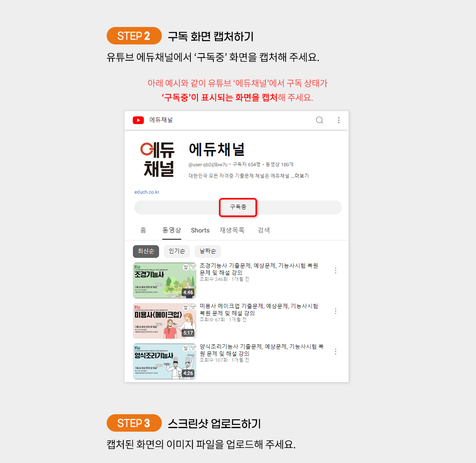Click the red YouTube logo icon
This screenshot has height=463, width=476.
click(x=138, y=120)
